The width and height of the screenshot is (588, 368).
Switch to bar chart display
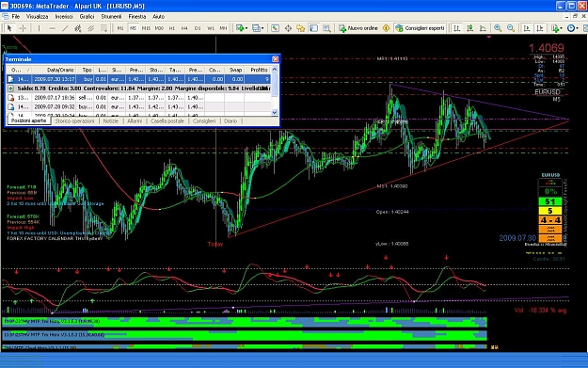tap(456, 28)
